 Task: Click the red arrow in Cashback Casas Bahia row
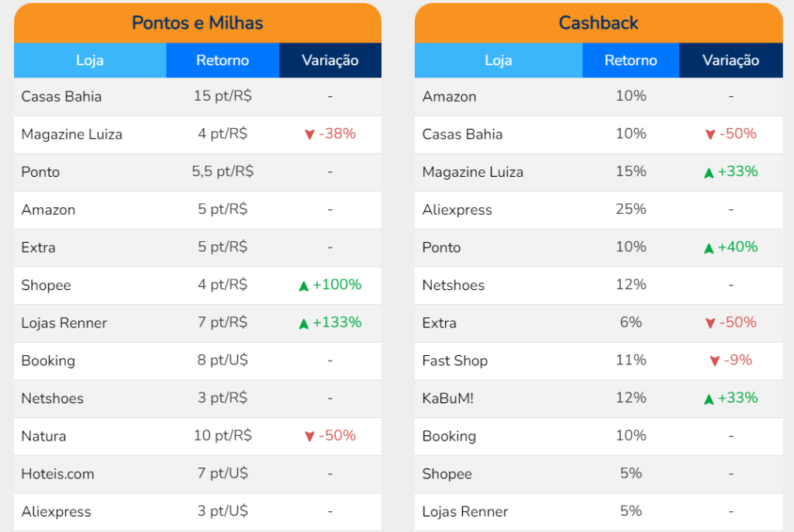point(709,135)
